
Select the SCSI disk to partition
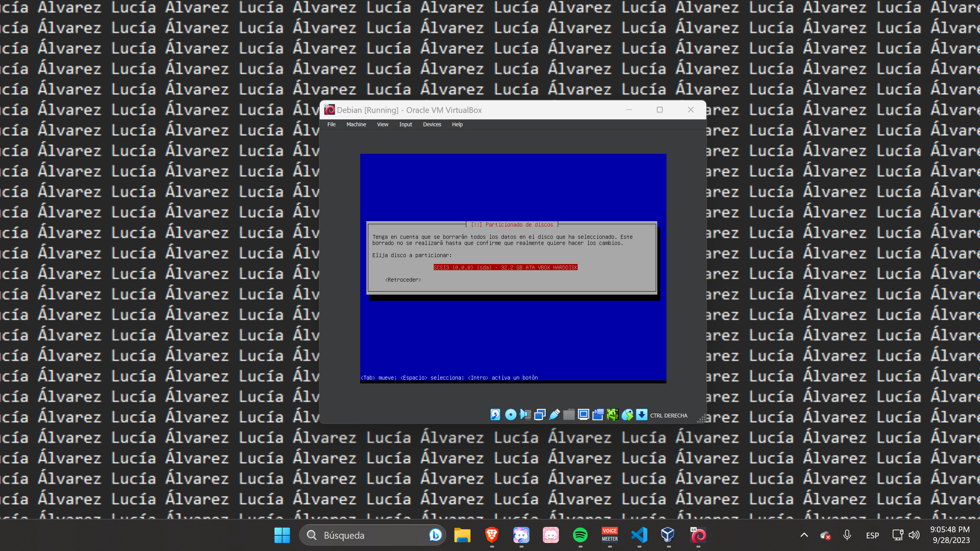(505, 267)
